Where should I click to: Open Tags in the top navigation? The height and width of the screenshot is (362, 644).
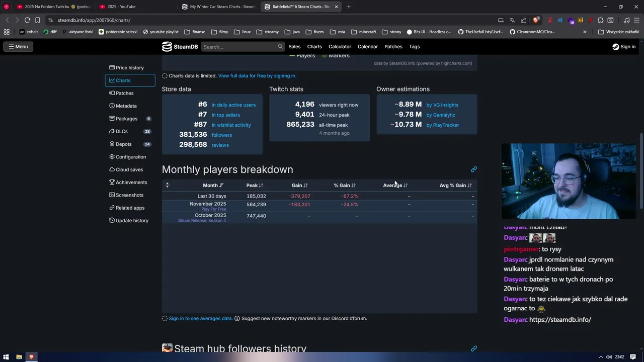414,47
